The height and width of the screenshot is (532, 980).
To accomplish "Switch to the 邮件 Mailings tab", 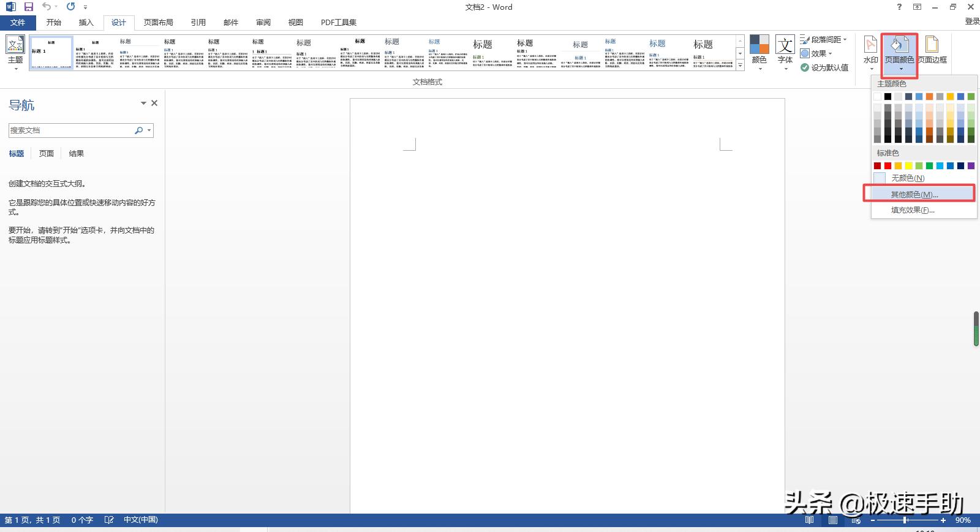I will click(231, 23).
